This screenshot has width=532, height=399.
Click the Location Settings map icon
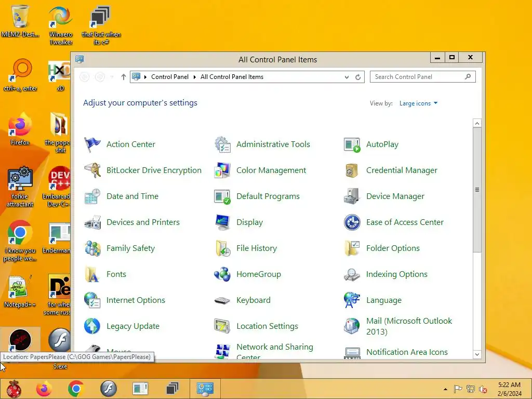(222, 326)
